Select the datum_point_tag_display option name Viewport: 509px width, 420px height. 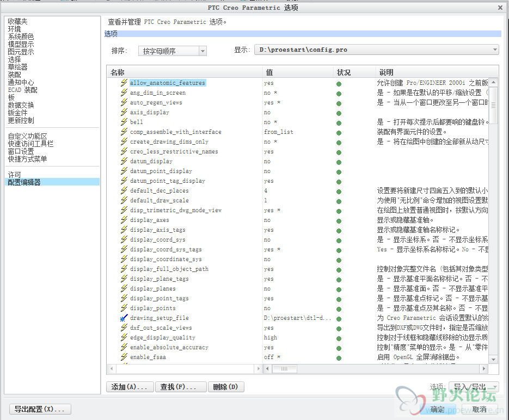click(x=168, y=181)
